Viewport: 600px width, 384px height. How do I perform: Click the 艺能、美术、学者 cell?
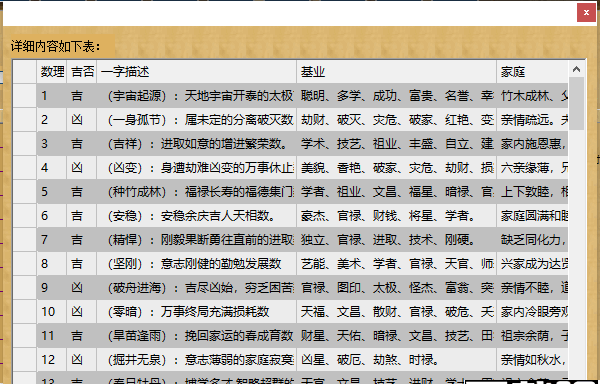396,264
